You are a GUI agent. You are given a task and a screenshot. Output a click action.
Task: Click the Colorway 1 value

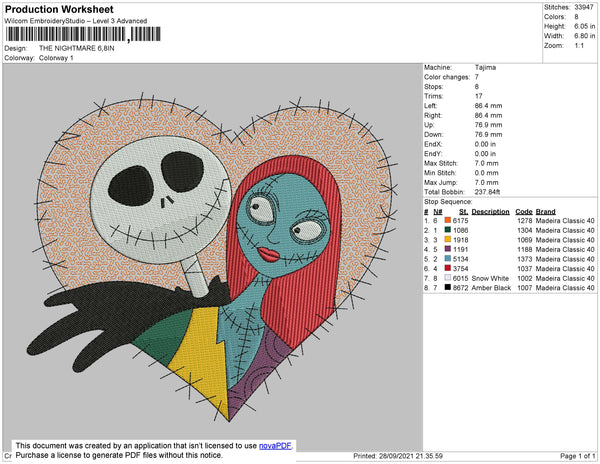click(x=56, y=58)
